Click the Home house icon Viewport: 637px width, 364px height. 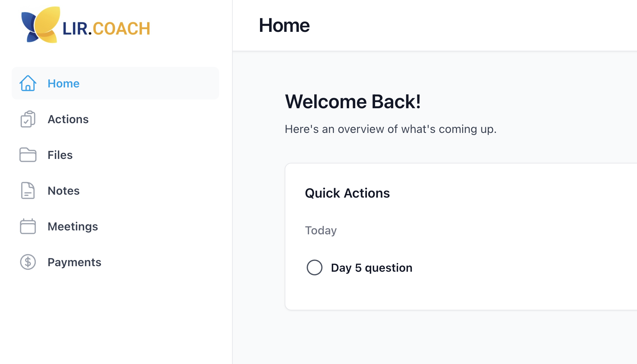[x=28, y=84]
